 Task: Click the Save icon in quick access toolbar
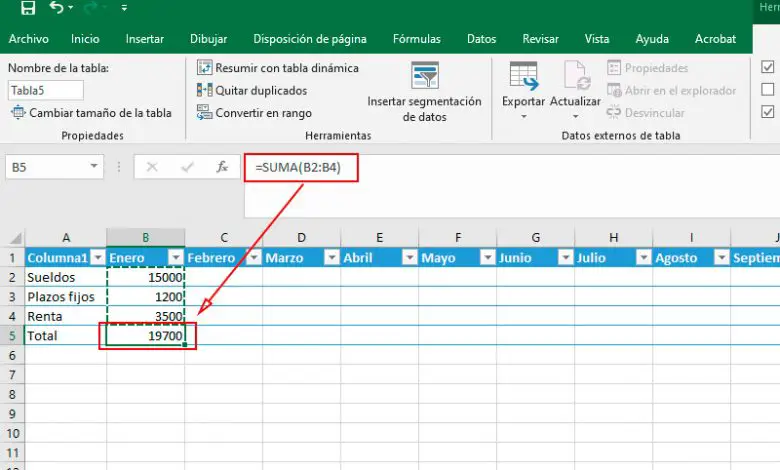tap(28, 7)
